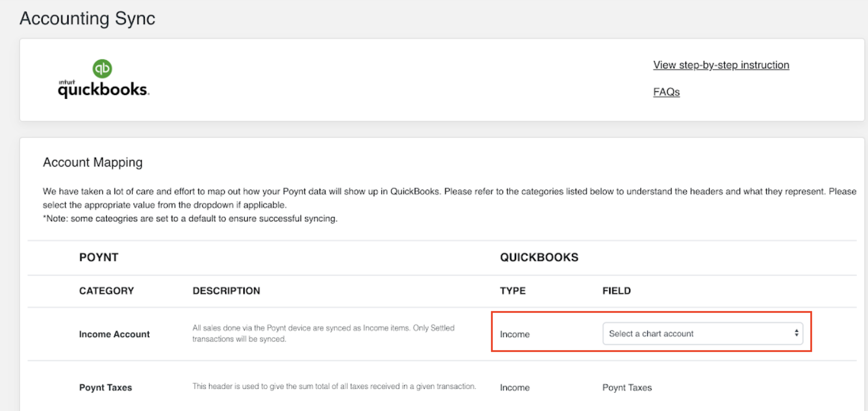Click the FIELD column header
The image size is (868, 411).
pos(616,291)
